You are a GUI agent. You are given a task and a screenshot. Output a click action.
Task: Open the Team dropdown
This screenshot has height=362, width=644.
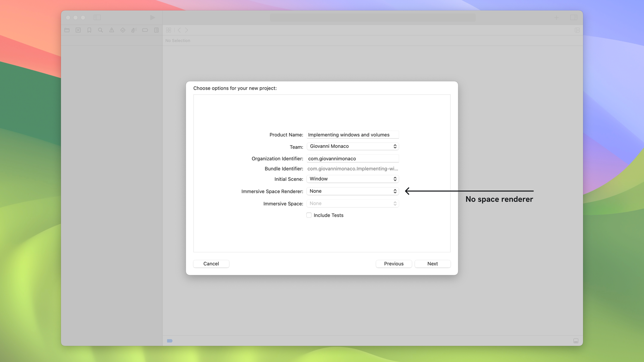353,146
